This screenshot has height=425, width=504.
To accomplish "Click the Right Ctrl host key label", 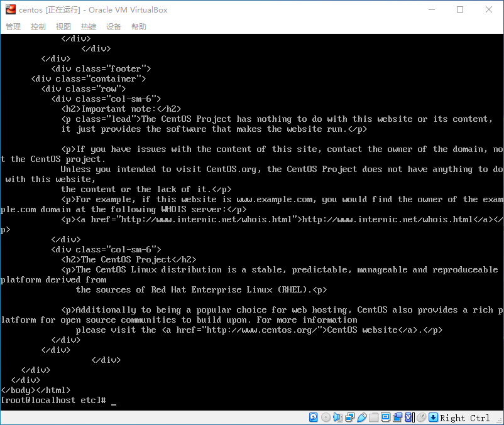I will (x=464, y=418).
